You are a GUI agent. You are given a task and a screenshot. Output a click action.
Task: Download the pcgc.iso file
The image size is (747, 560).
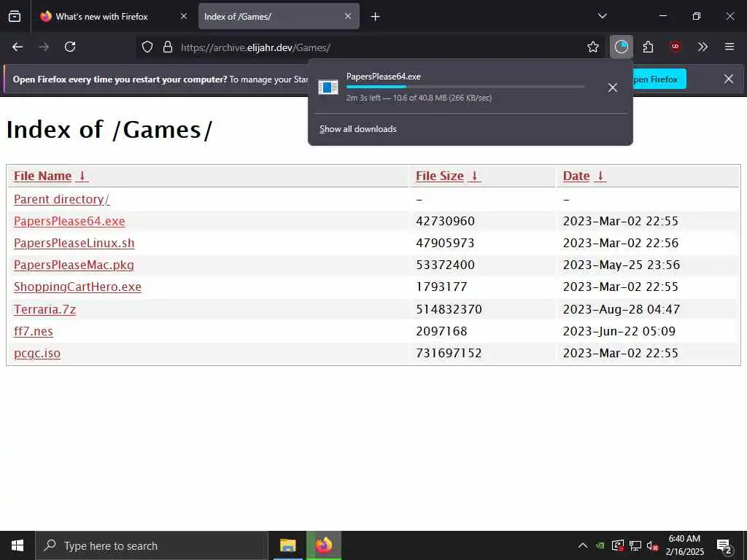point(37,353)
